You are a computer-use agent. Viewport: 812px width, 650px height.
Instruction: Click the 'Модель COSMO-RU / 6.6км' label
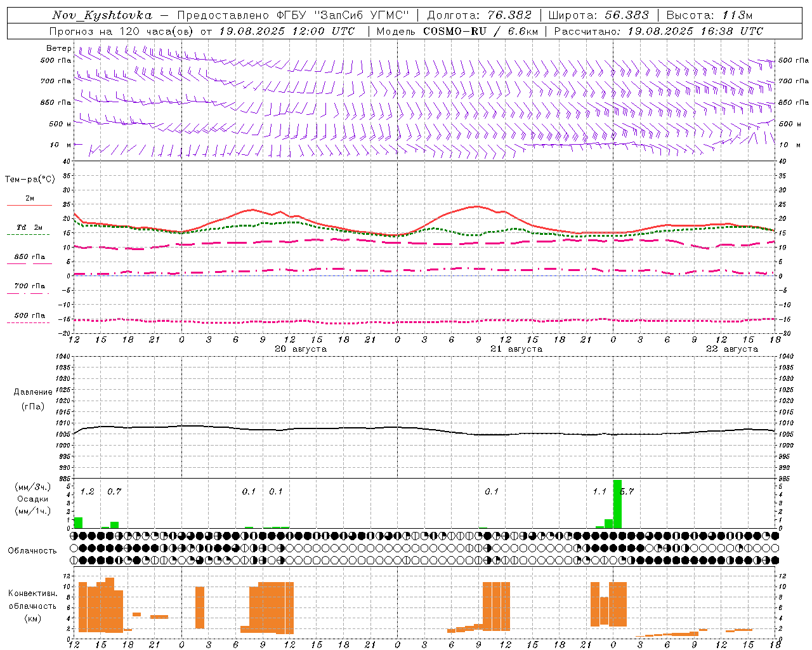[457, 31]
